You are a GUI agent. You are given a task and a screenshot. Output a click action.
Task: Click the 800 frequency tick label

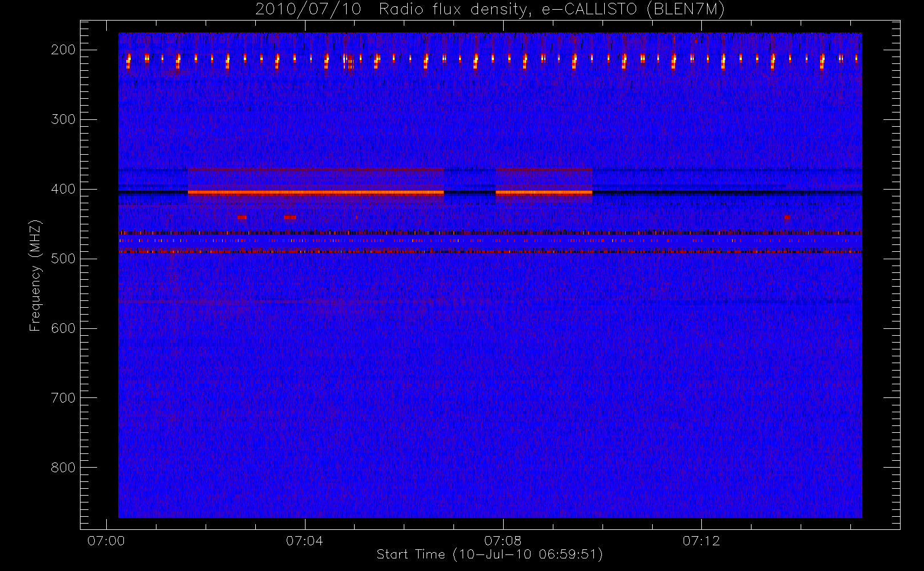coord(63,468)
